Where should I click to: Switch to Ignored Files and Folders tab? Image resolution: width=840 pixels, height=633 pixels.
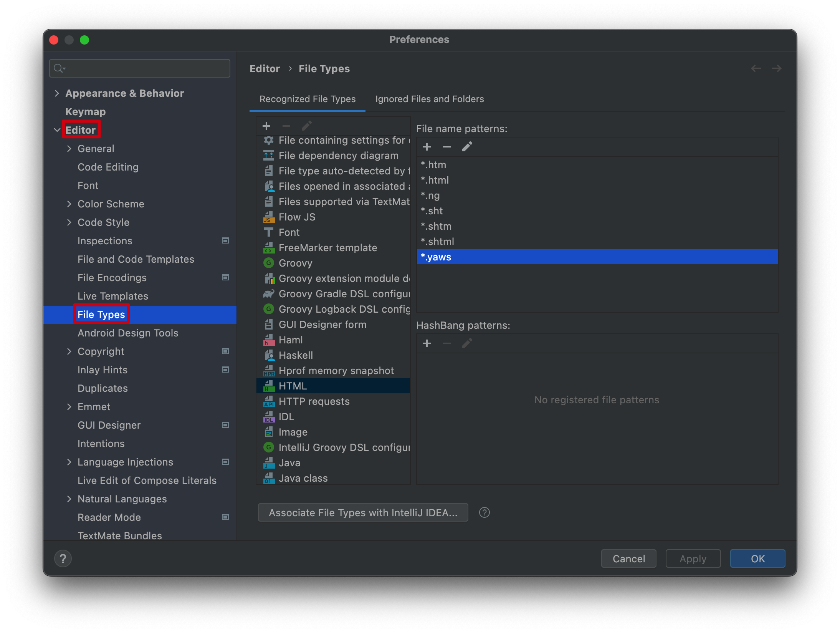429,99
